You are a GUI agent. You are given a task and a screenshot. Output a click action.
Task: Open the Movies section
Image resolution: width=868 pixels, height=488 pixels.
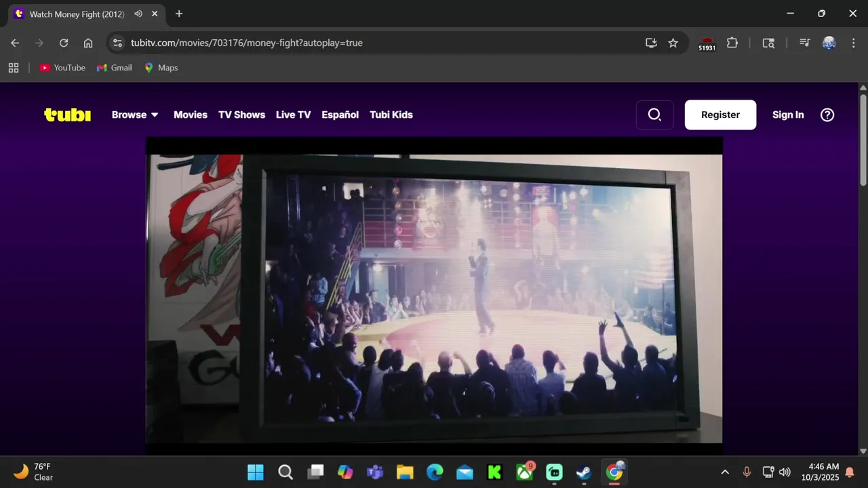[x=191, y=115]
